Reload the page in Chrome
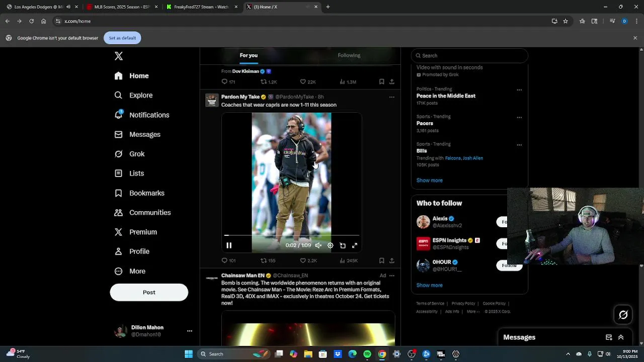This screenshot has width=644, height=362. pyautogui.click(x=31, y=21)
